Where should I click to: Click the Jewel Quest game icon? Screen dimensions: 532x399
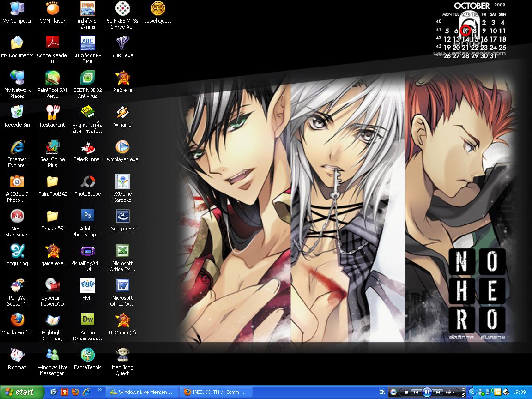(158, 12)
